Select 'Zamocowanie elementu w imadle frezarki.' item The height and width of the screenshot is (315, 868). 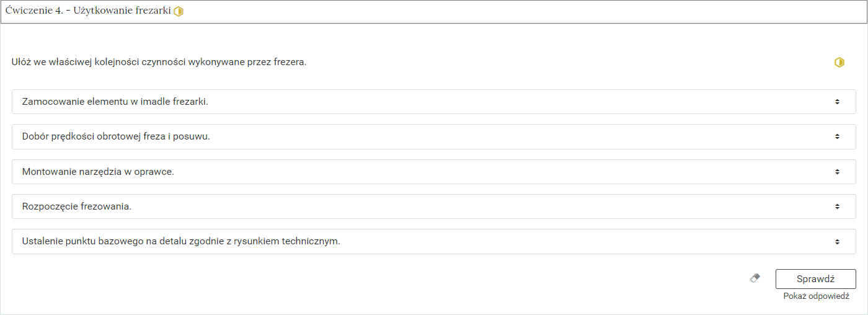115,102
